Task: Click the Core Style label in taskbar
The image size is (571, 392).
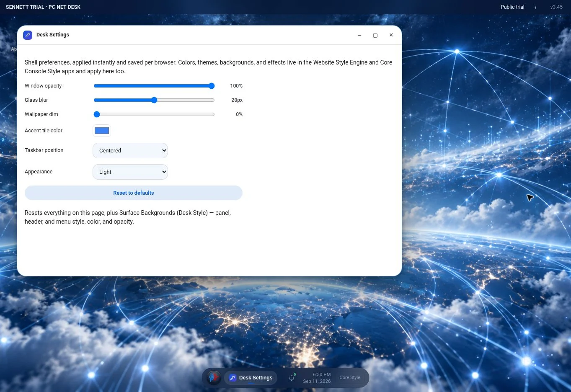Action: 350,377
